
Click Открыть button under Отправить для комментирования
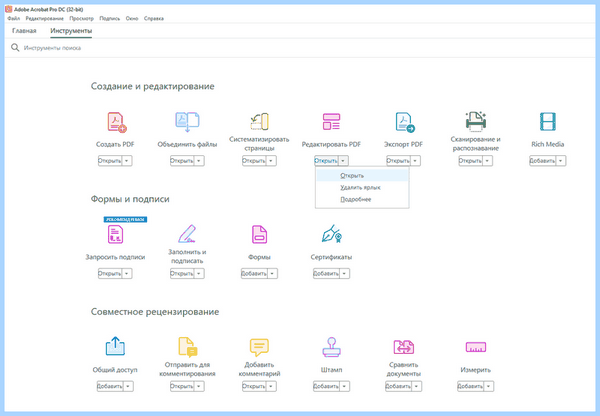coord(182,387)
